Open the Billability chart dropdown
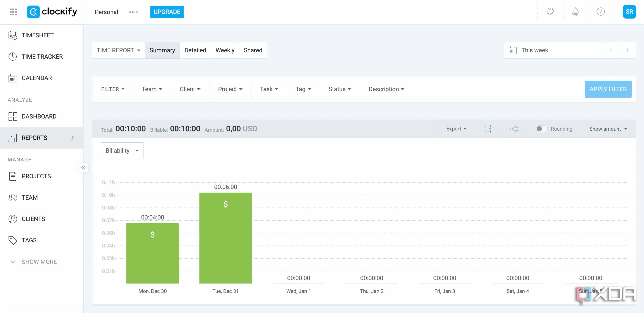Image resolution: width=644 pixels, height=313 pixels. click(122, 151)
